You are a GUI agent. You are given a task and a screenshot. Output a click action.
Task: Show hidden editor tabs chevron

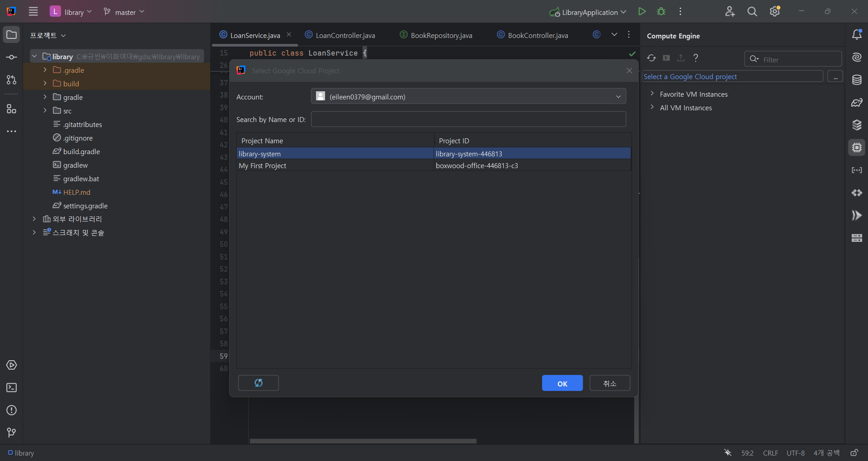[x=614, y=35]
